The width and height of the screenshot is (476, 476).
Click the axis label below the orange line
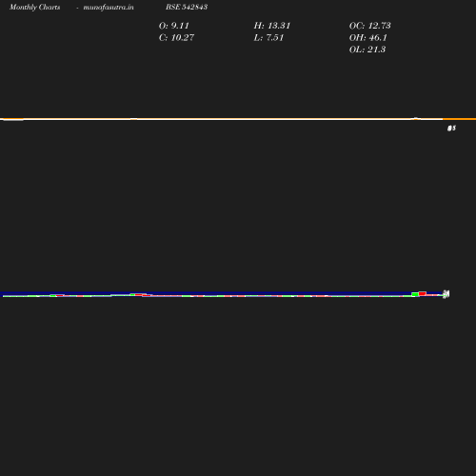(x=451, y=129)
